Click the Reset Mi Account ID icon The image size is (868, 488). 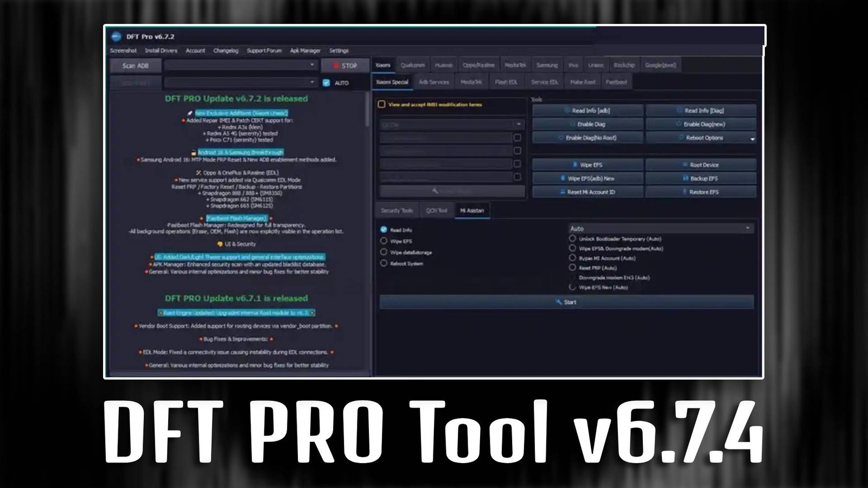click(x=563, y=191)
